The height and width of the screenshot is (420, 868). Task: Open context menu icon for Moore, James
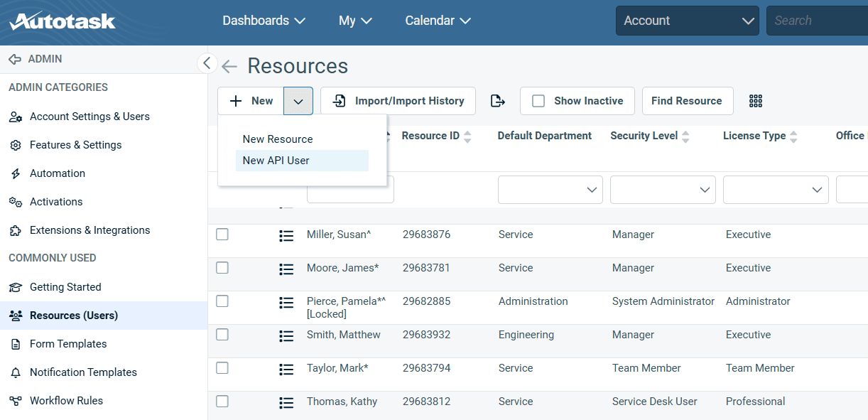[x=286, y=269]
